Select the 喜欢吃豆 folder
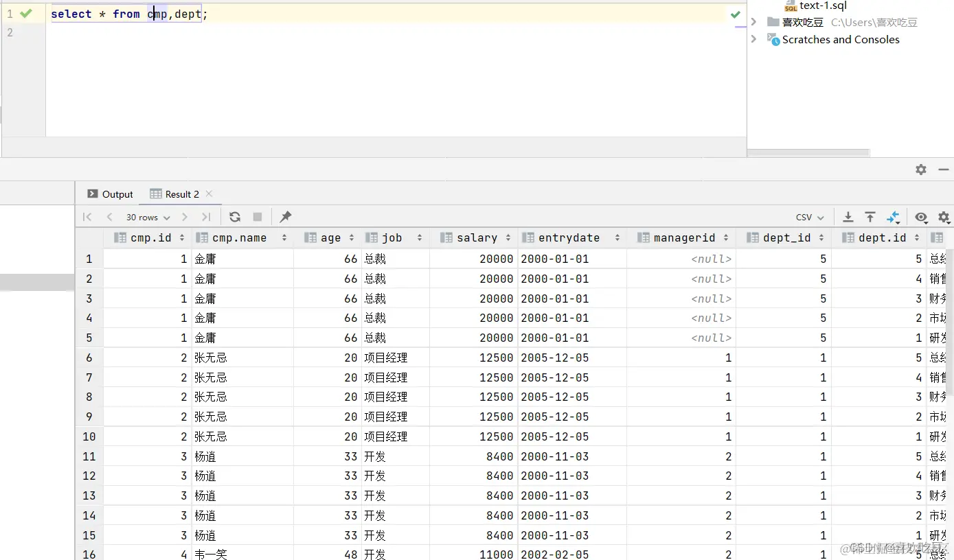Image resolution: width=954 pixels, height=560 pixels. [802, 22]
